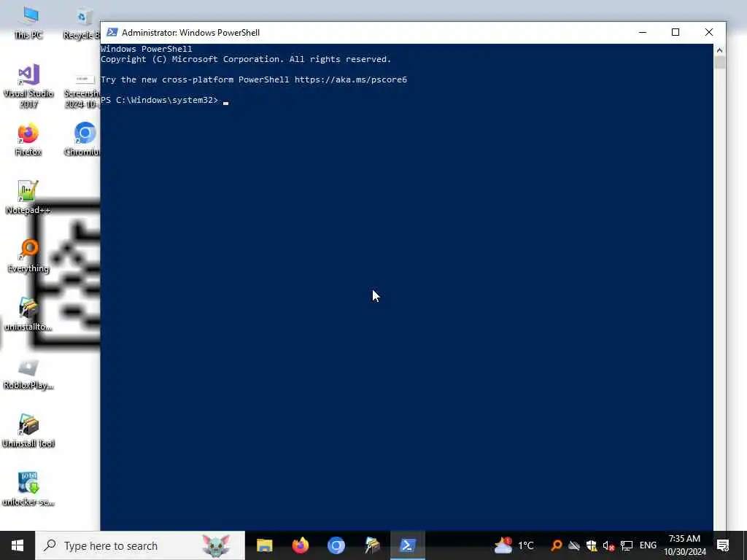This screenshot has height=560, width=747.
Task: Minimize the PowerShell window
Action: 642,32
